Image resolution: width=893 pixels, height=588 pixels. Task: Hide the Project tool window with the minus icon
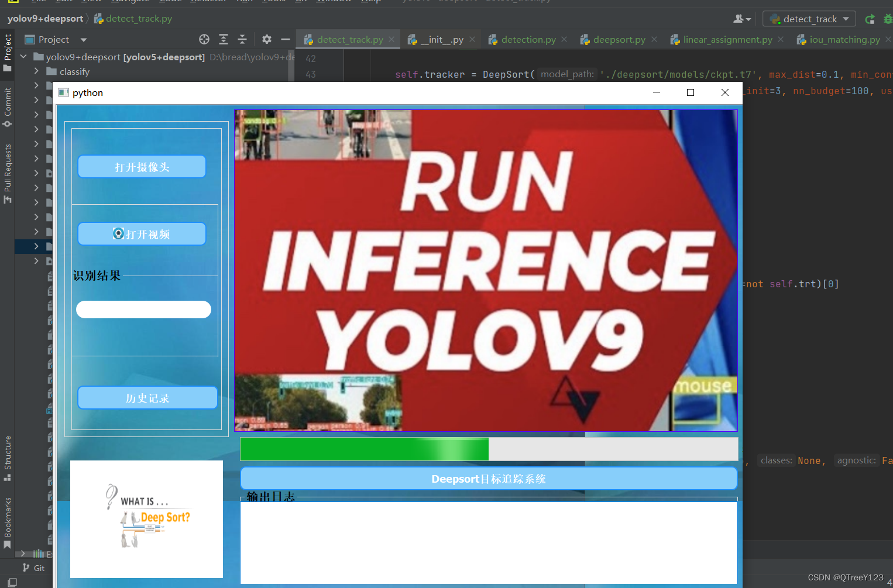[x=286, y=39]
